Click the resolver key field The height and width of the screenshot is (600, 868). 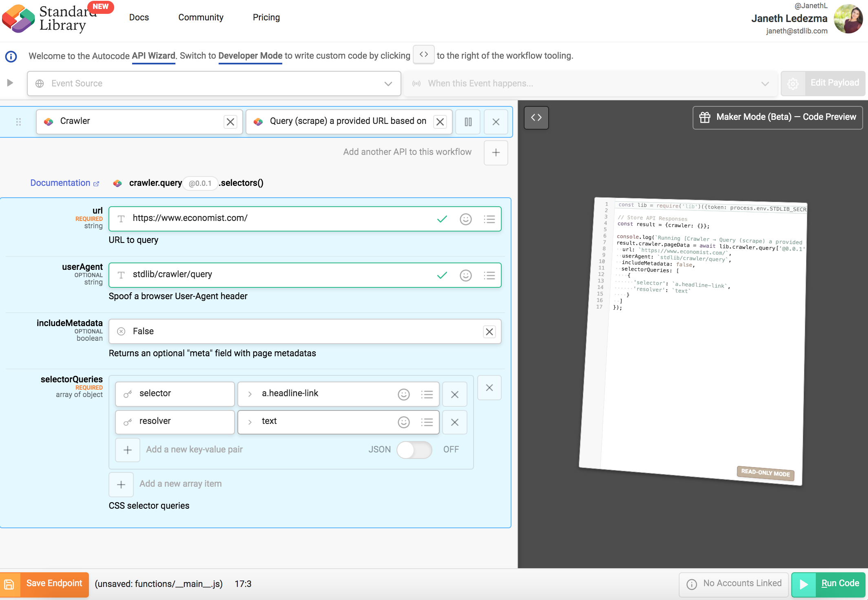(x=175, y=422)
